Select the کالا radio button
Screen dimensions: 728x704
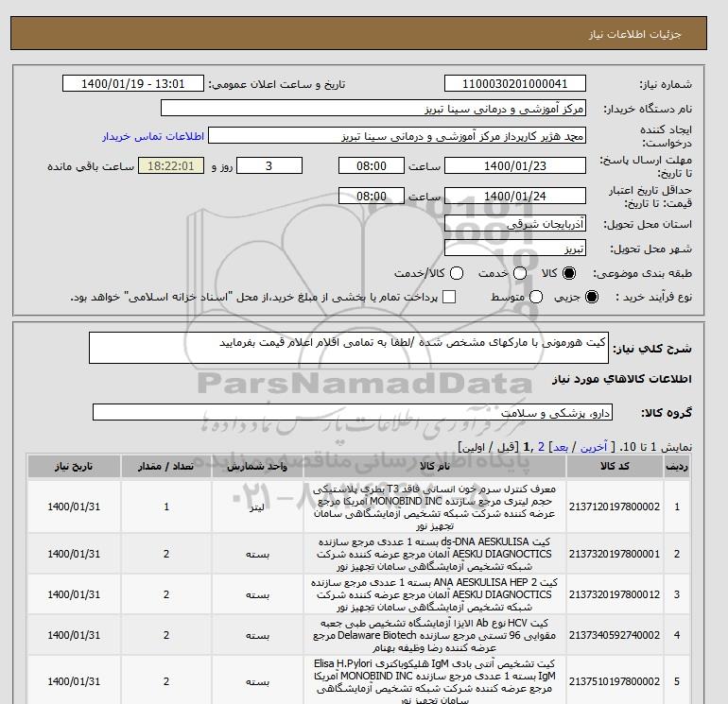569,273
